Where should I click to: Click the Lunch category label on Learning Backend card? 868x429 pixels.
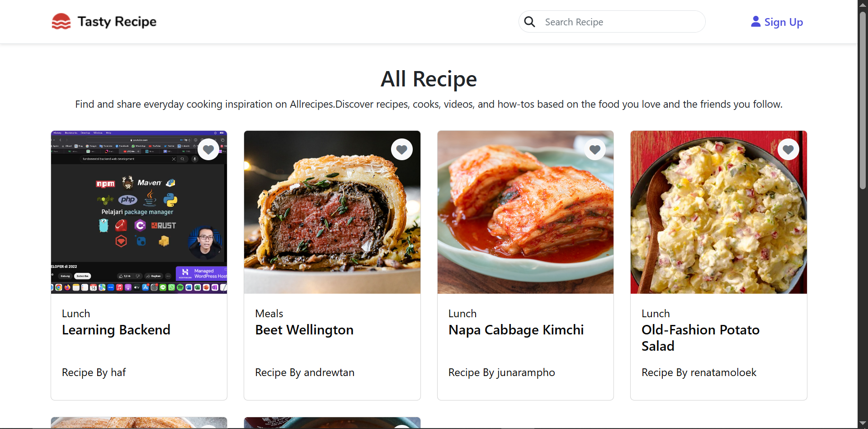click(x=75, y=313)
